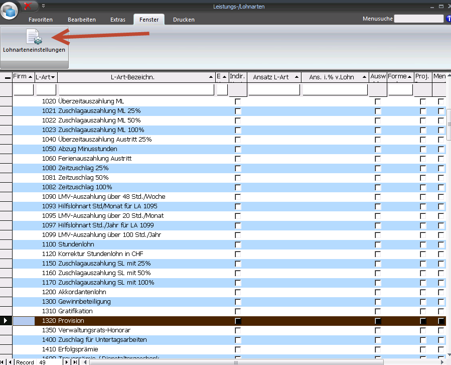Switch to the Extras tab
Viewport: 451px width, 365px height.
tap(118, 20)
